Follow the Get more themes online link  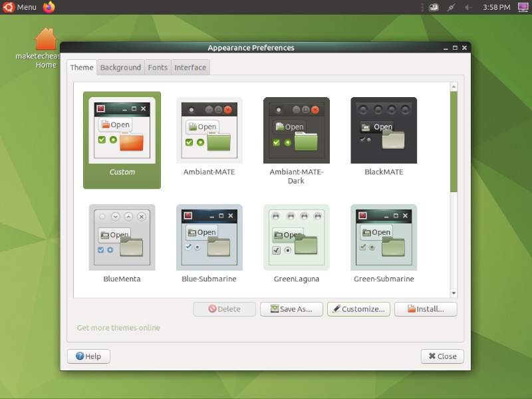click(x=118, y=327)
